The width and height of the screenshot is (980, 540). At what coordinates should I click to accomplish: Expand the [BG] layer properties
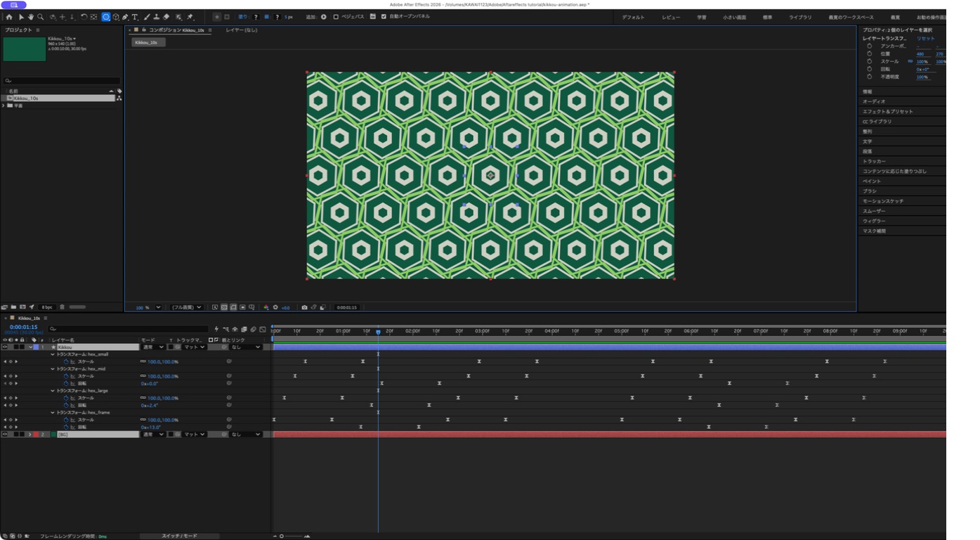coord(30,435)
